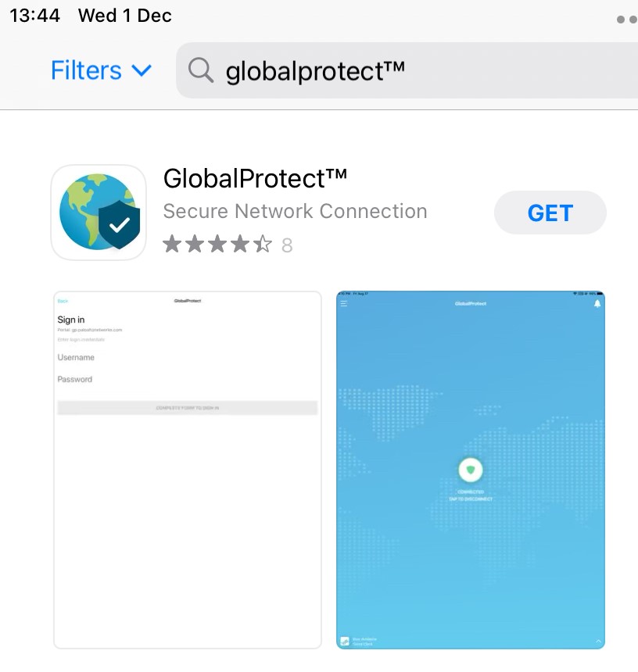Tap the three-dots multitasking indicator at top
The image size is (638, 672).
(627, 20)
